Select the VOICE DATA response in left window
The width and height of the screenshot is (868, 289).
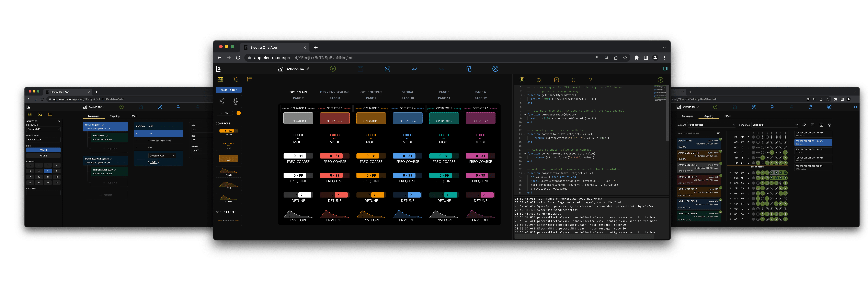pos(110,138)
